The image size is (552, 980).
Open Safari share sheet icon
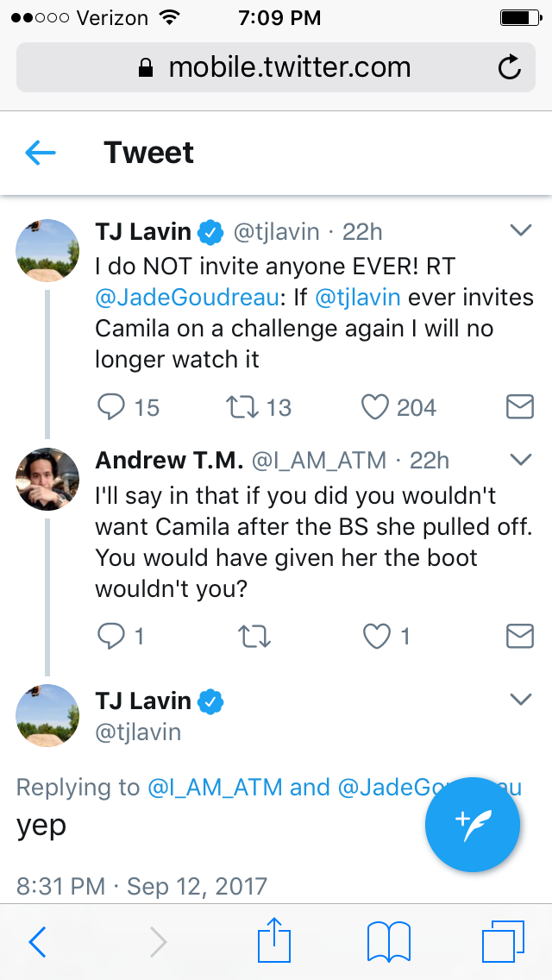[x=274, y=940]
